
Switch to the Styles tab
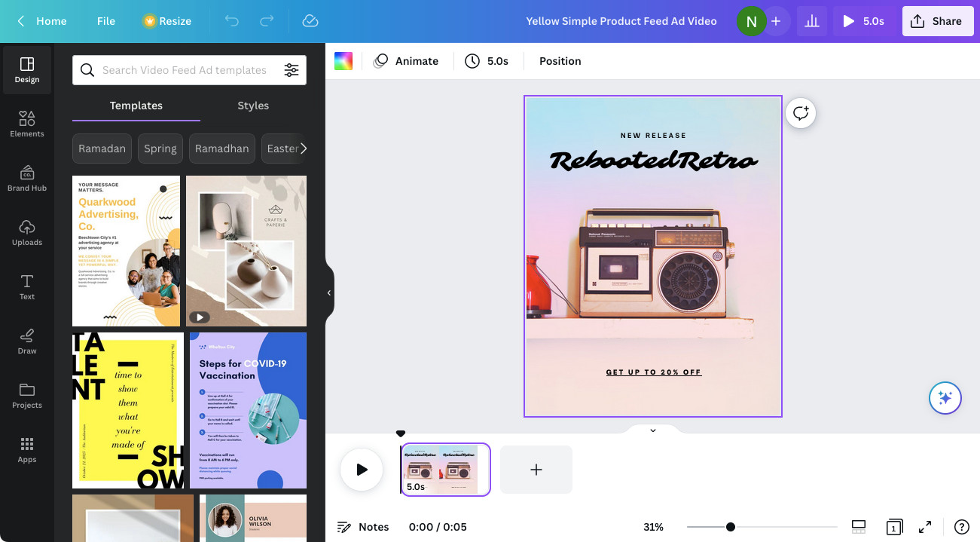253,106
